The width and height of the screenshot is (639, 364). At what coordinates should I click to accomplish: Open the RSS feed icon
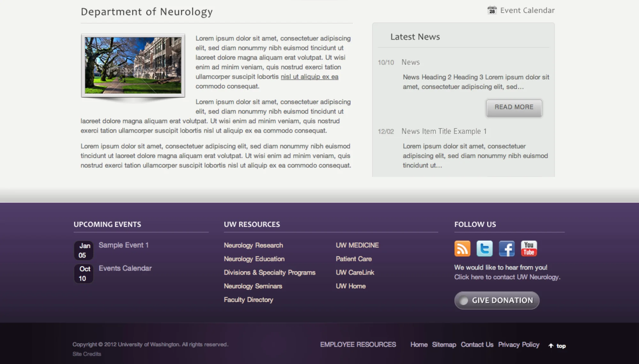point(462,249)
